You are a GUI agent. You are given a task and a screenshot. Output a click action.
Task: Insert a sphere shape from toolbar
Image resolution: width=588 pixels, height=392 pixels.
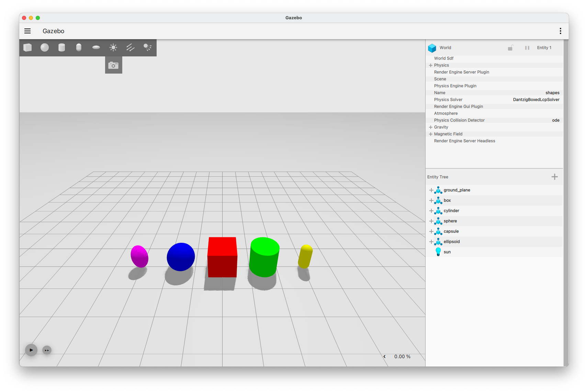pos(45,47)
